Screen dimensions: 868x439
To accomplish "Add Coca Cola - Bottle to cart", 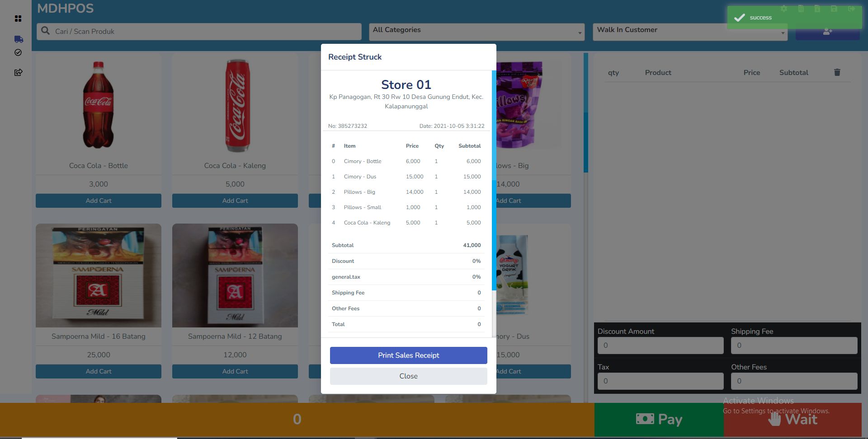I will [x=99, y=201].
